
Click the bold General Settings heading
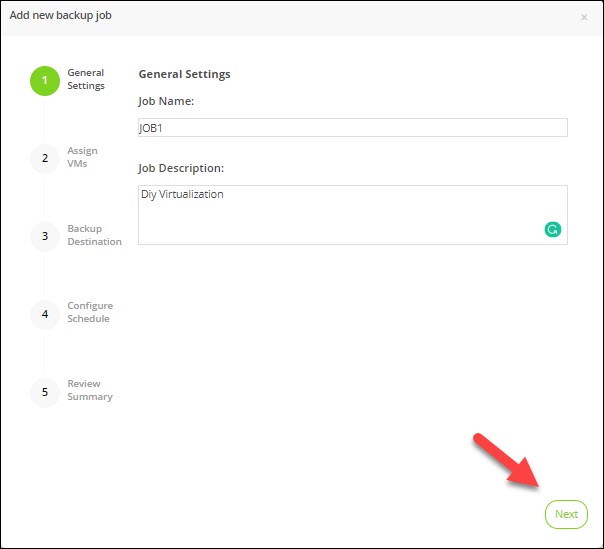click(x=184, y=74)
